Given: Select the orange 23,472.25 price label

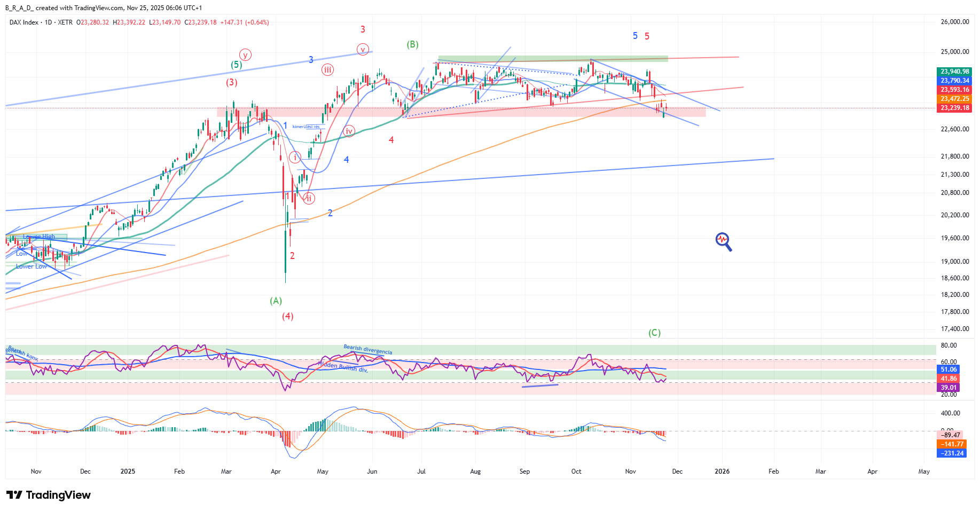Looking at the screenshot, I should 954,99.
